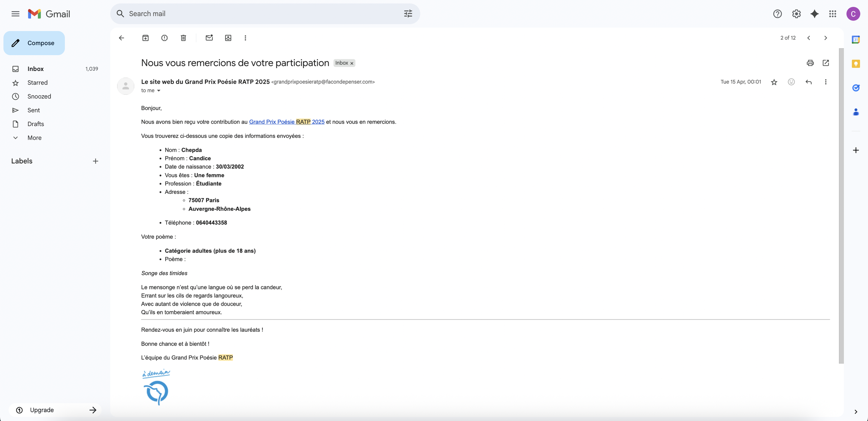Screen dimensions: 868x421
Task: Open the search filter options
Action: pyautogui.click(x=408, y=14)
